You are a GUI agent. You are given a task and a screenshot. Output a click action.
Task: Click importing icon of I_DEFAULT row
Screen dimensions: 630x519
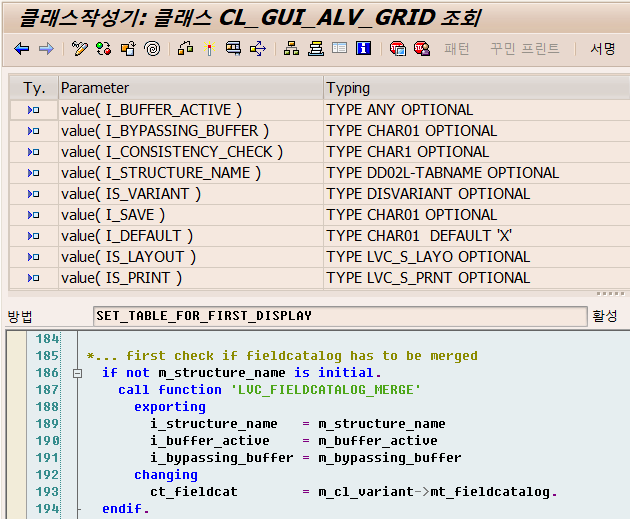tap(33, 236)
